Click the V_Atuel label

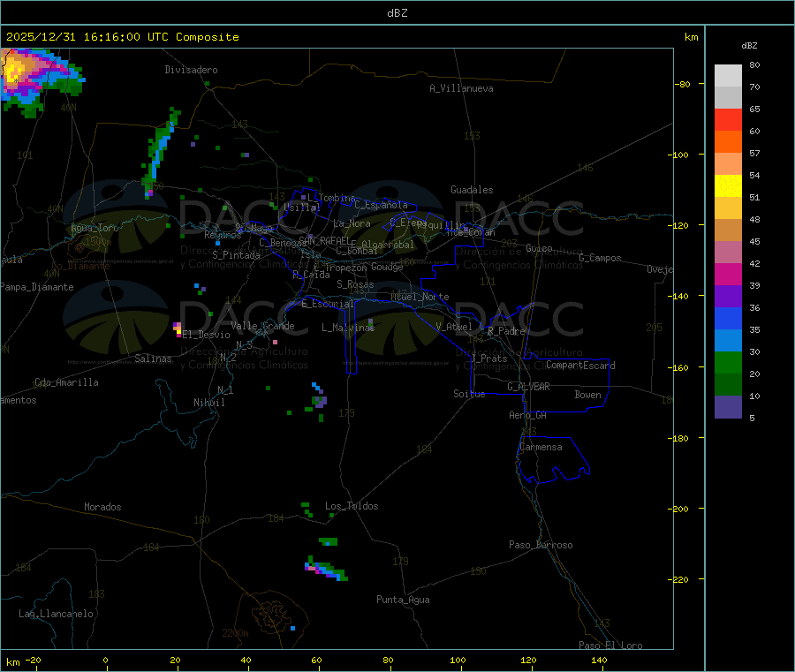coord(454,327)
